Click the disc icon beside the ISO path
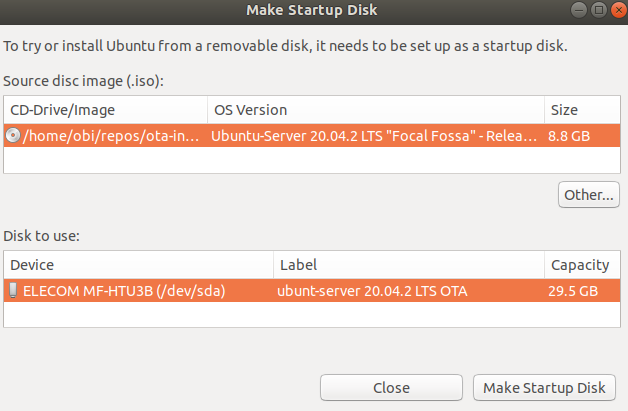The width and height of the screenshot is (628, 411). click(x=12, y=135)
